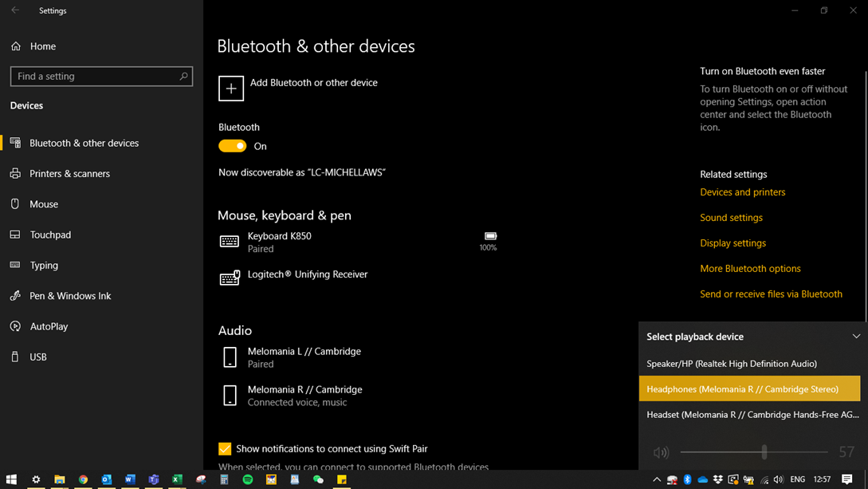Click the Find a setting search box

(94, 77)
